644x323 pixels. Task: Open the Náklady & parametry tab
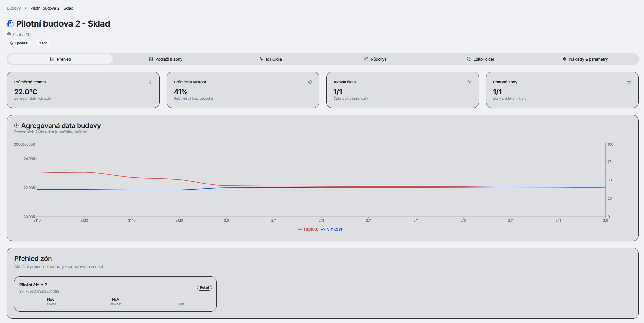585,59
